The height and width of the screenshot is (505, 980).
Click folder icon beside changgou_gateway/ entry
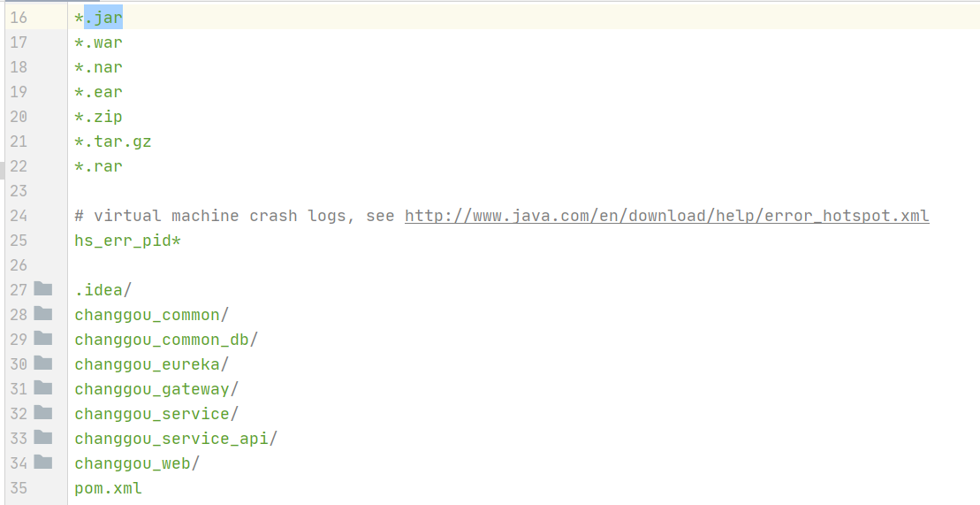coord(43,387)
